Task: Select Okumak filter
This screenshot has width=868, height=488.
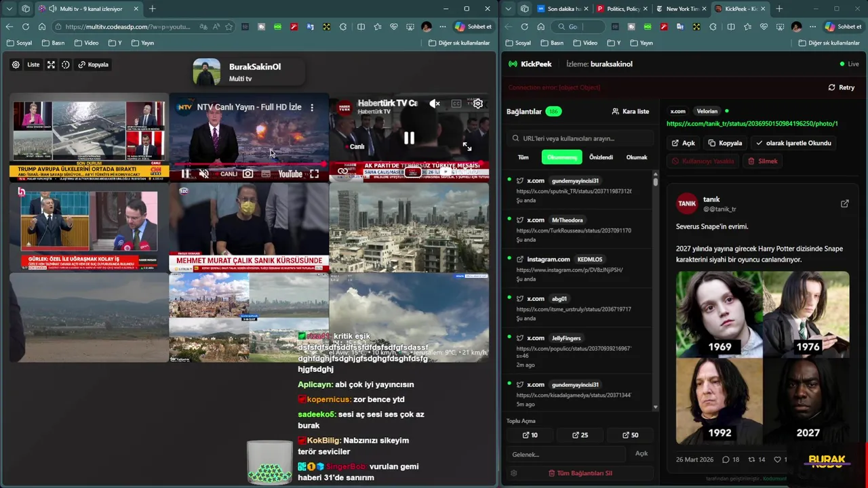Action: point(636,157)
